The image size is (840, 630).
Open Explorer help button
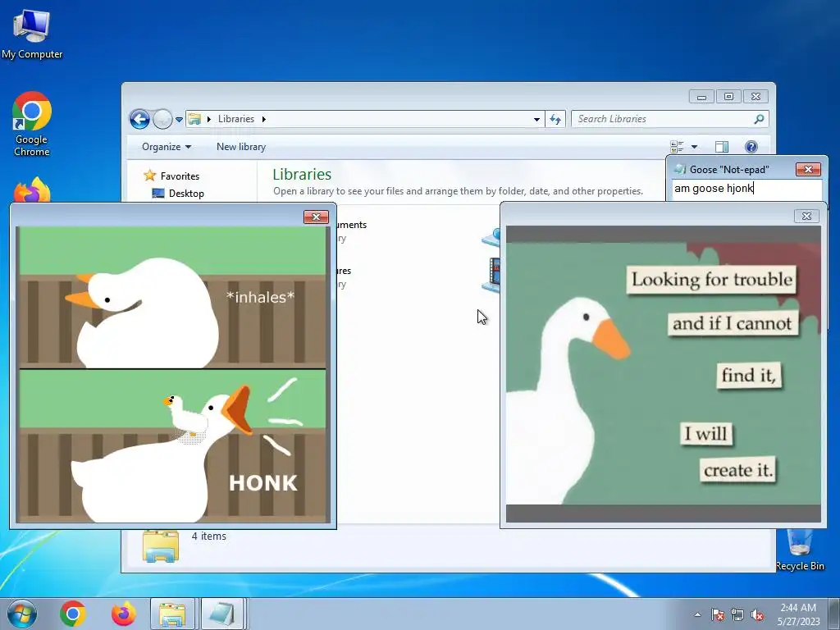751,147
